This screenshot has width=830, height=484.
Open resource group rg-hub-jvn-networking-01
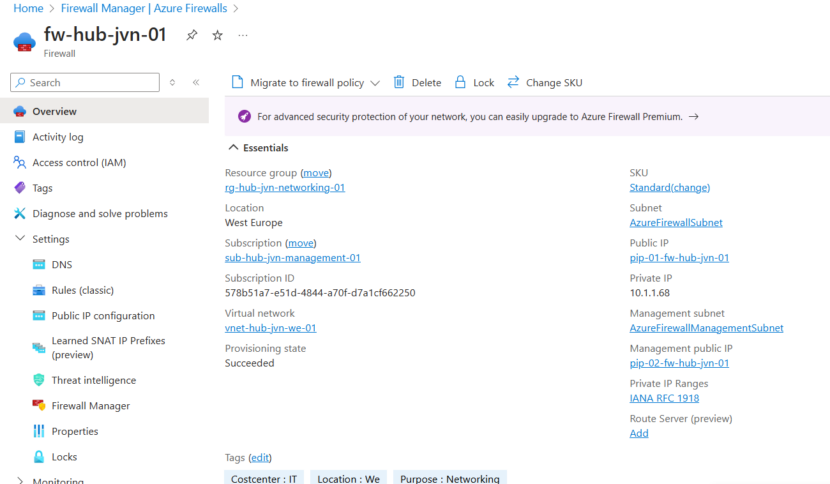point(285,187)
